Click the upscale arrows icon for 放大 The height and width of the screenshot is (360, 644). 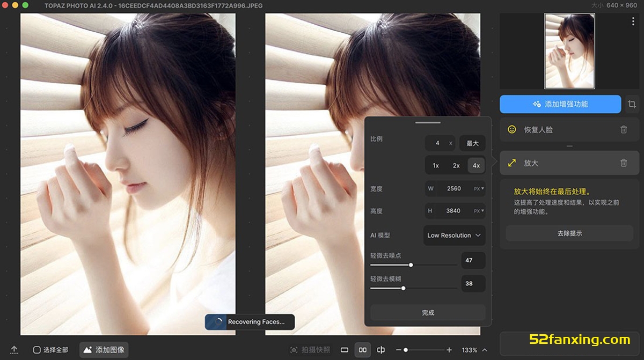pyautogui.click(x=512, y=163)
